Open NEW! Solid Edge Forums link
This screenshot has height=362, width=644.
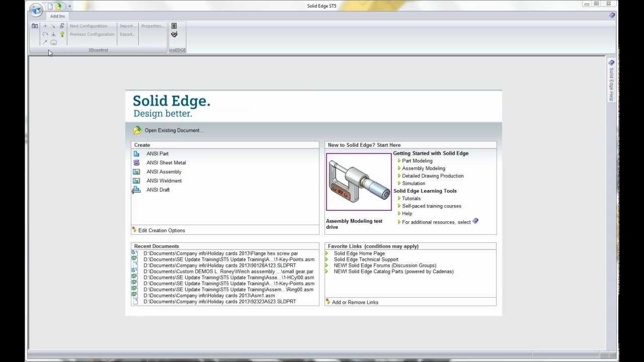point(385,265)
